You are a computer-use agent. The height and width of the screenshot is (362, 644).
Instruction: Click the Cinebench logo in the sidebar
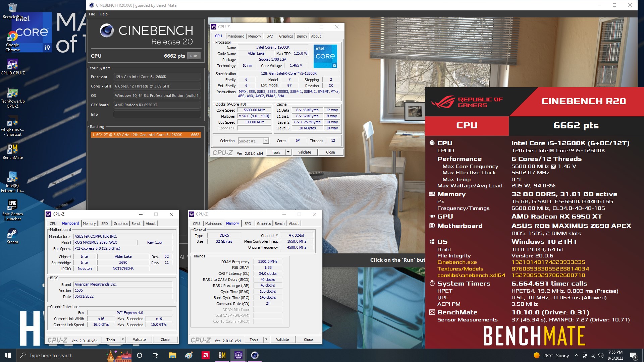(107, 31)
